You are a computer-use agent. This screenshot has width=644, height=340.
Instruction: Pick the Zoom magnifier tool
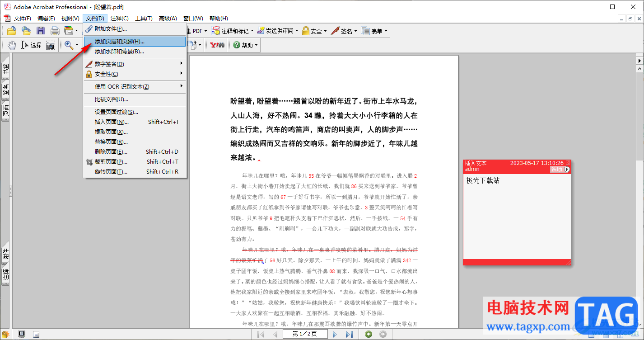click(x=69, y=45)
